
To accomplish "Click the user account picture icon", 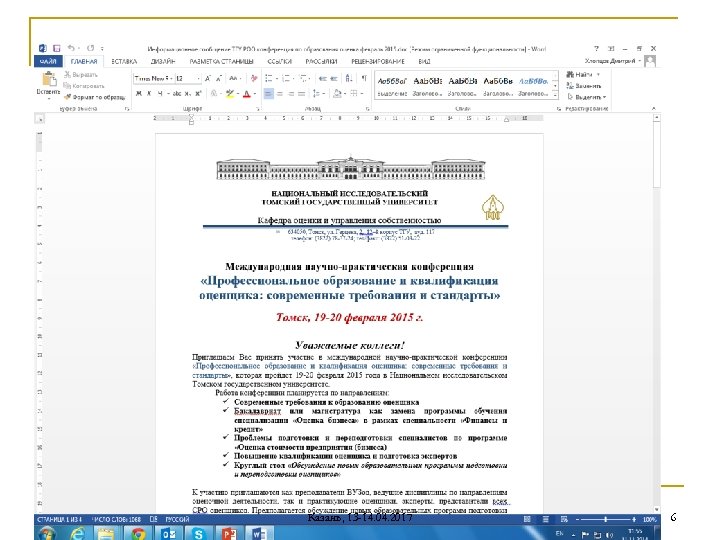I will pyautogui.click(x=650, y=61).
